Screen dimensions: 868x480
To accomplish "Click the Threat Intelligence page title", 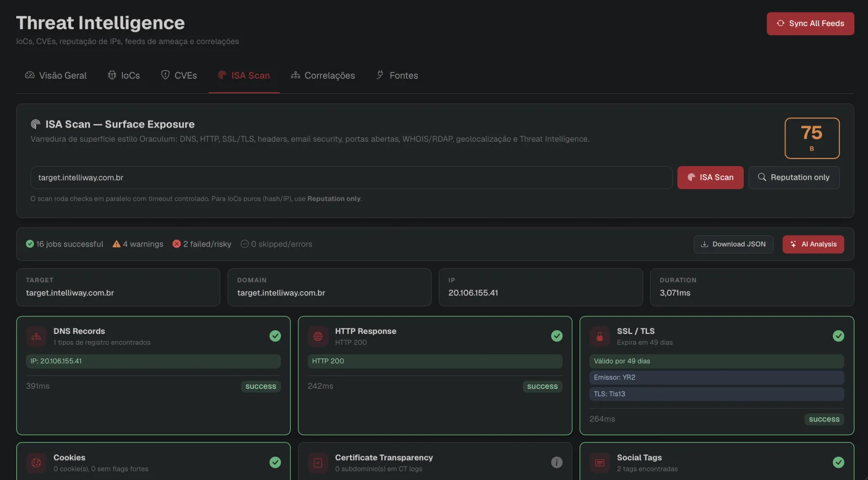I will [100, 23].
